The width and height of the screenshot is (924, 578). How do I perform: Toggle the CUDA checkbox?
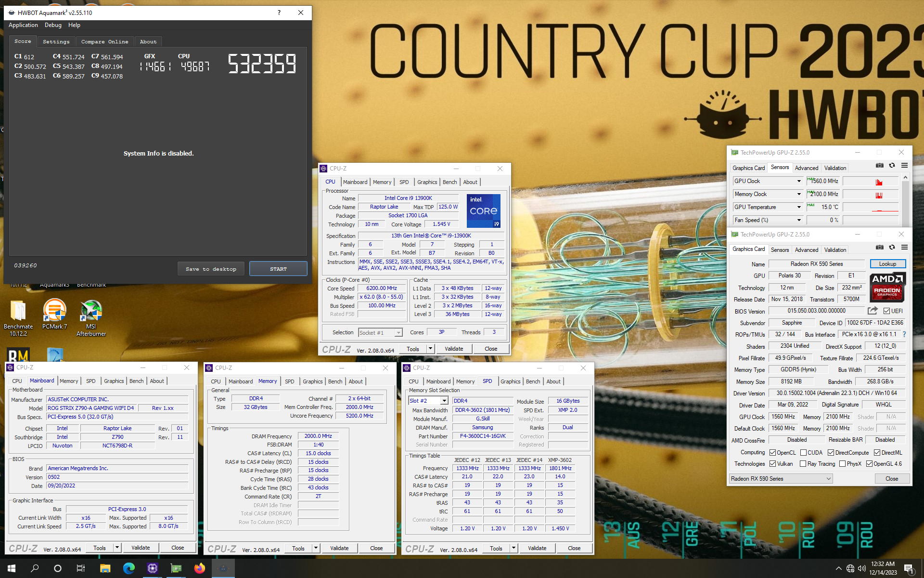[803, 453]
